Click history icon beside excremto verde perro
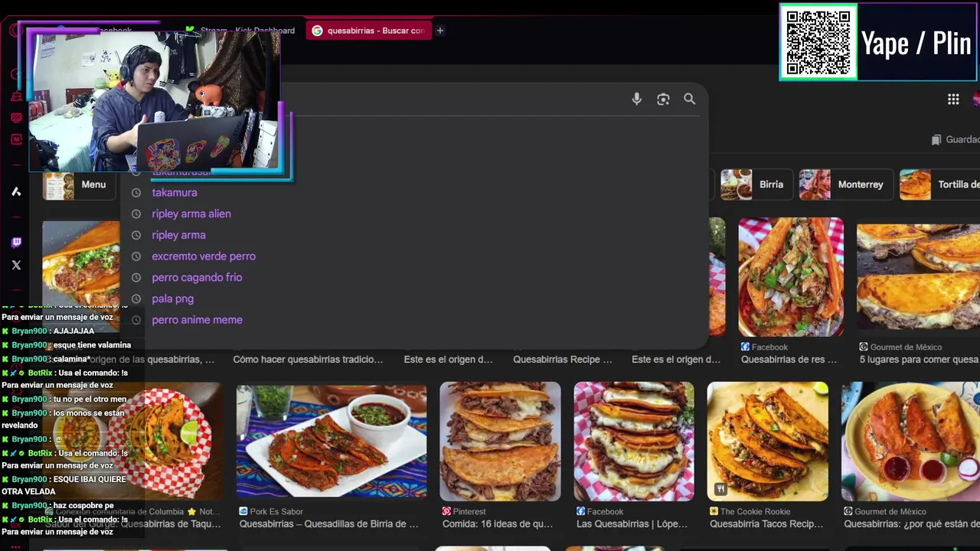The width and height of the screenshot is (980, 551). point(136,256)
